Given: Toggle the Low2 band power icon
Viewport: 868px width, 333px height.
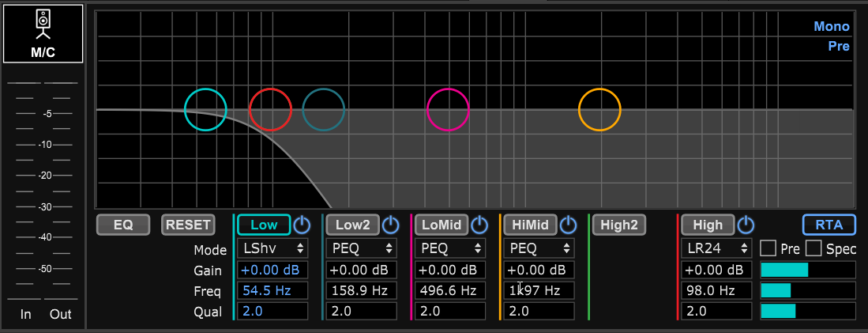Looking at the screenshot, I should [391, 225].
